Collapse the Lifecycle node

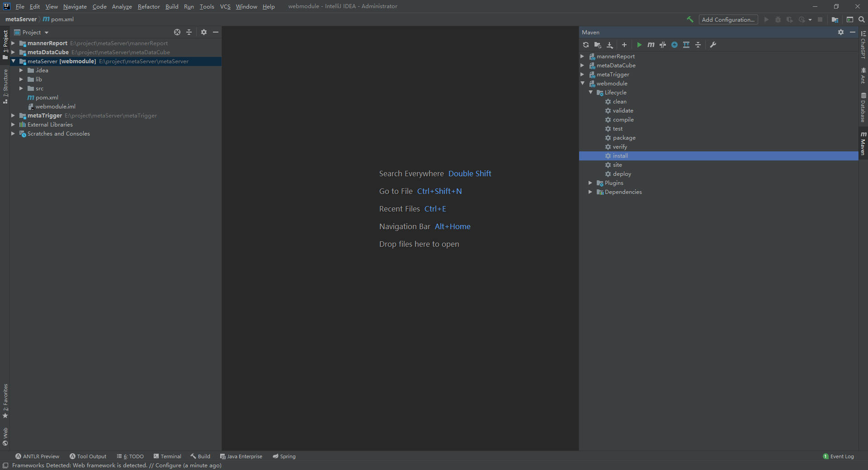[590, 92]
